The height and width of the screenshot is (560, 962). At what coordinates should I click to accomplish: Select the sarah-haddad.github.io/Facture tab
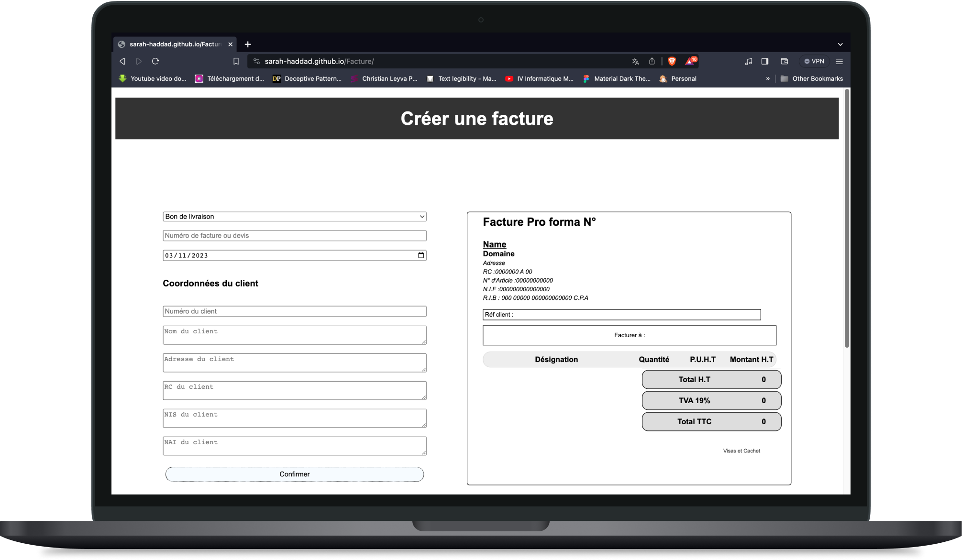click(175, 44)
